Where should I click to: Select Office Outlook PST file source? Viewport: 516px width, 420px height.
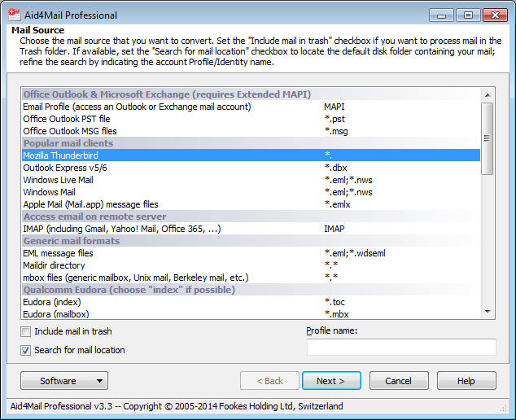[x=251, y=119]
